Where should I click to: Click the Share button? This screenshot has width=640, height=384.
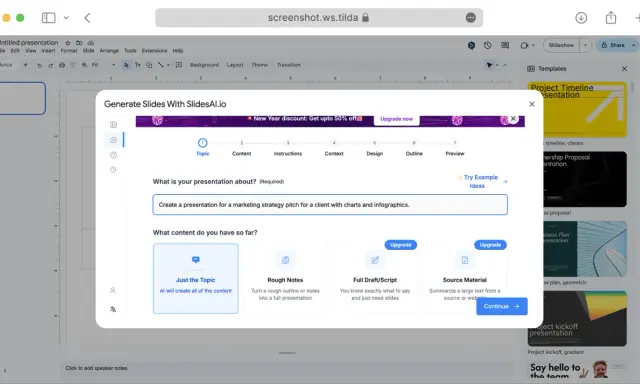[613, 45]
